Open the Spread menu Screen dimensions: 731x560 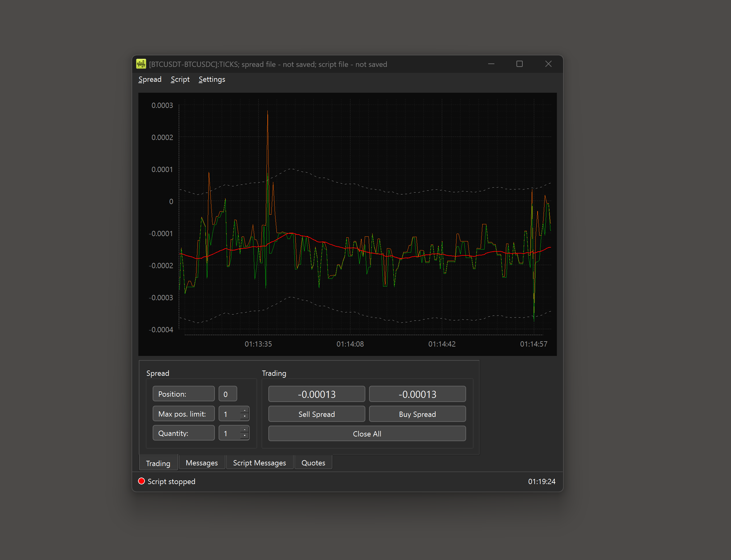pos(150,79)
